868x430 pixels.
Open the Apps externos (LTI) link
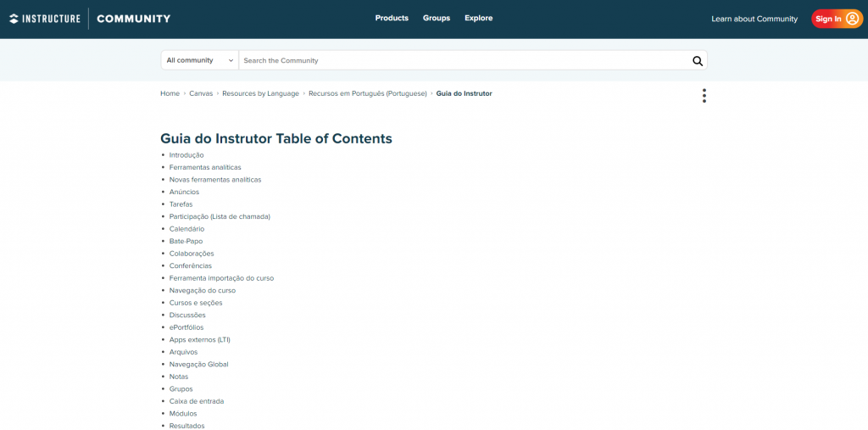click(x=199, y=339)
